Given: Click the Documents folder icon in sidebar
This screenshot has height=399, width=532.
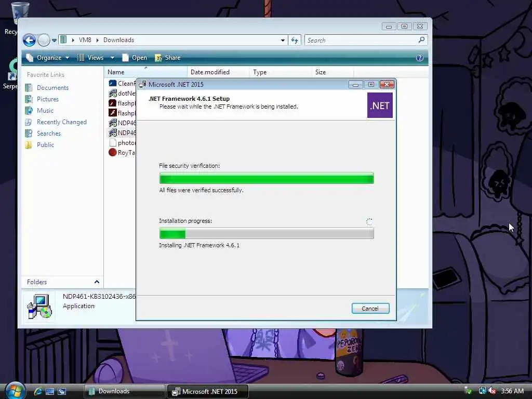Looking at the screenshot, I should click(29, 87).
